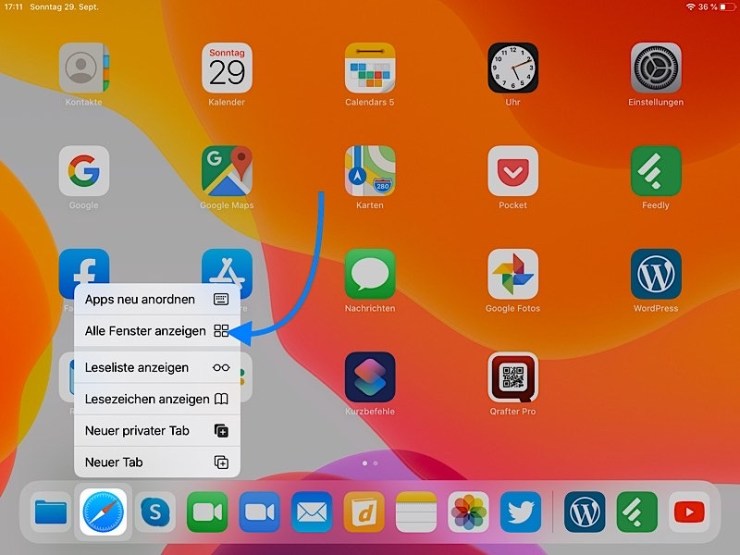740x555 pixels.
Task: Launch FaceTime from the dock
Action: [207, 512]
